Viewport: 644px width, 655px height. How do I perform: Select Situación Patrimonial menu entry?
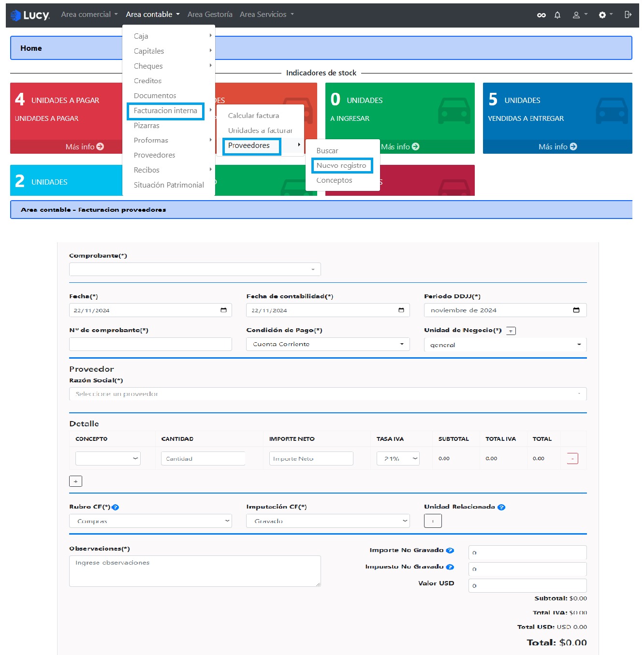click(169, 185)
